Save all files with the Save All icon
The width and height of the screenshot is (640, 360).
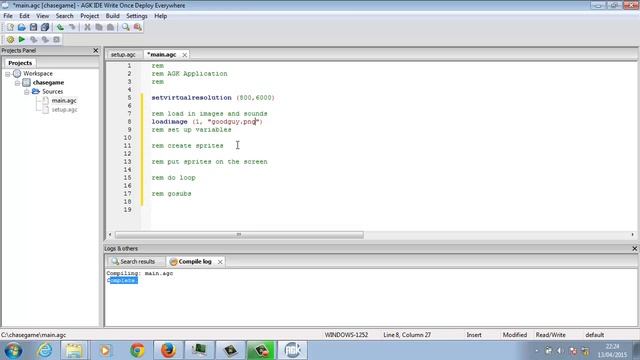pyautogui.click(x=45, y=27)
